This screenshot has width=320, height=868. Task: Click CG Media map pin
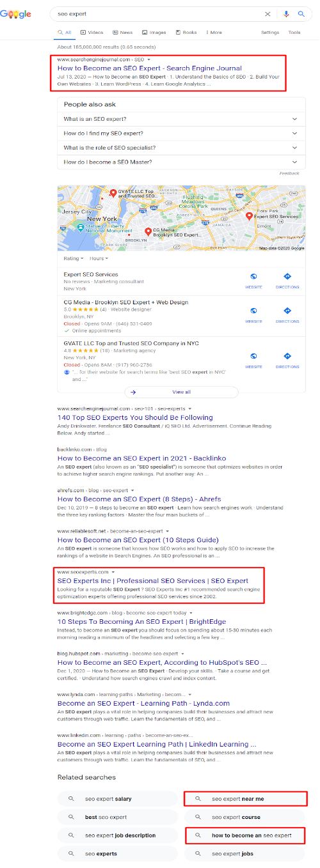tap(148, 231)
